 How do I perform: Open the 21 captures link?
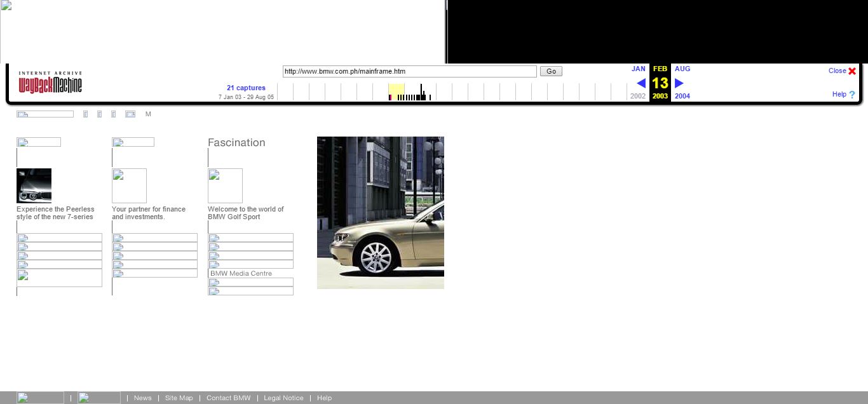click(246, 88)
